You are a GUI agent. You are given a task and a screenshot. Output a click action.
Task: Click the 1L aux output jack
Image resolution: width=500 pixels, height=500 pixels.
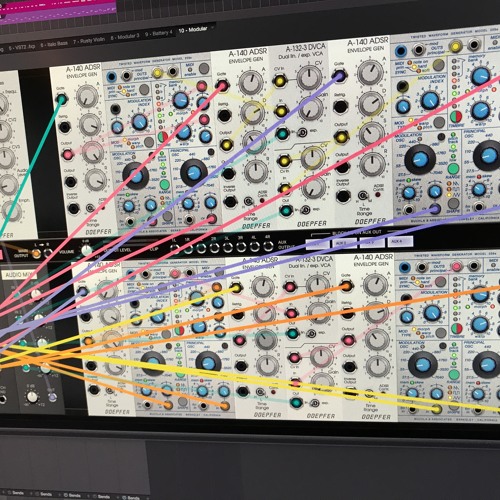pos(174,249)
